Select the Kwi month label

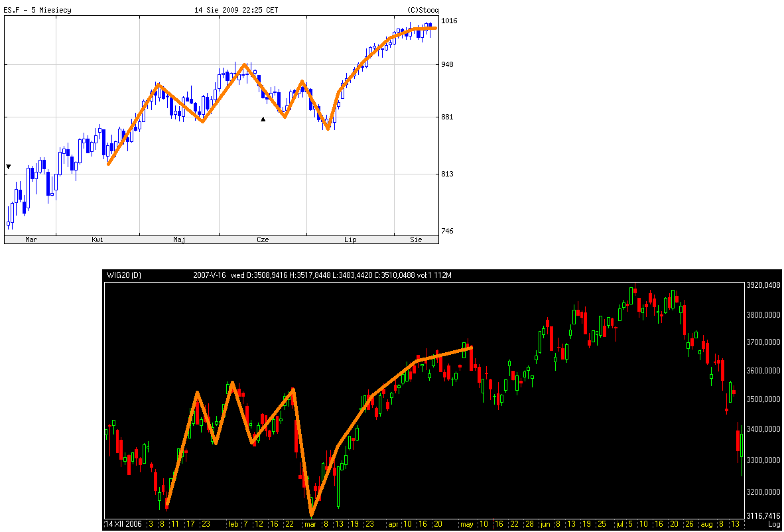(x=98, y=239)
